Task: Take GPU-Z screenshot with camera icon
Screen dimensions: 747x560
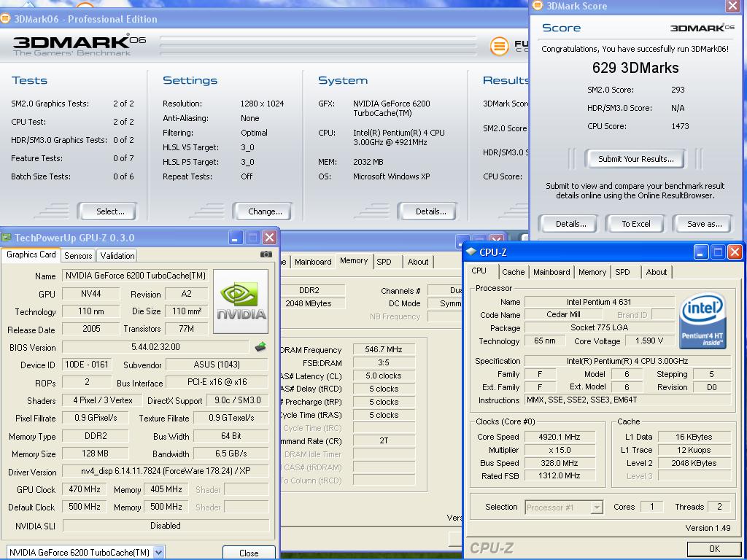Action: pyautogui.click(x=266, y=254)
